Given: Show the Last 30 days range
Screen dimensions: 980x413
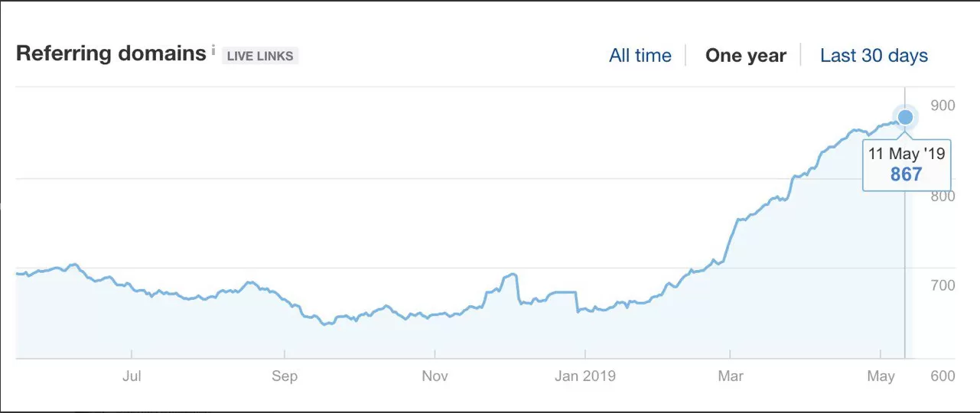Looking at the screenshot, I should coord(874,56).
